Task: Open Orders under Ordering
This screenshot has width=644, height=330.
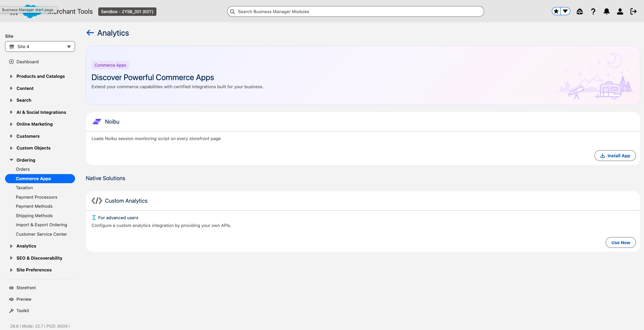Action: coord(23,169)
